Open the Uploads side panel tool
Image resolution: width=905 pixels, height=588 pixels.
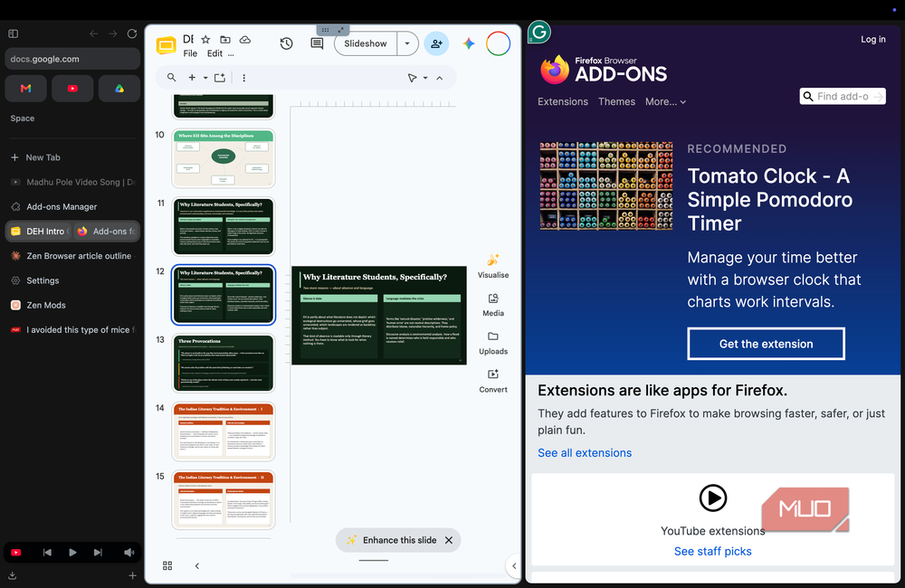pyautogui.click(x=493, y=343)
